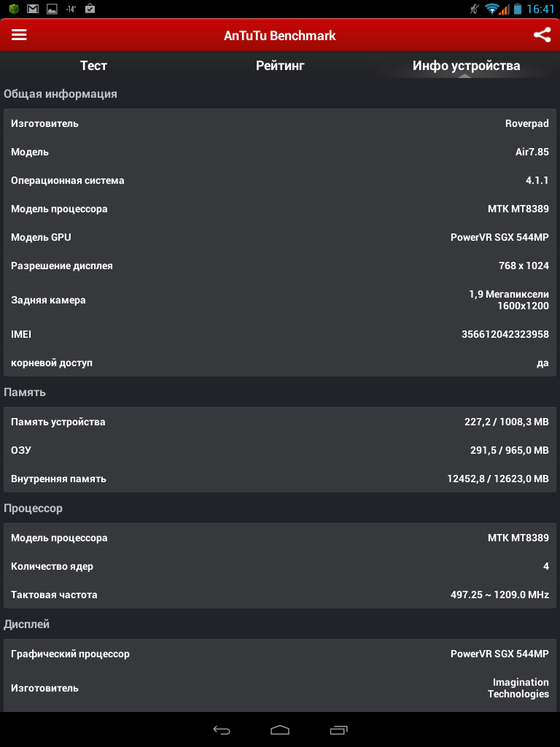Tap the AnTuTu Benchmark title
The height and width of the screenshot is (747, 560).
(x=280, y=36)
